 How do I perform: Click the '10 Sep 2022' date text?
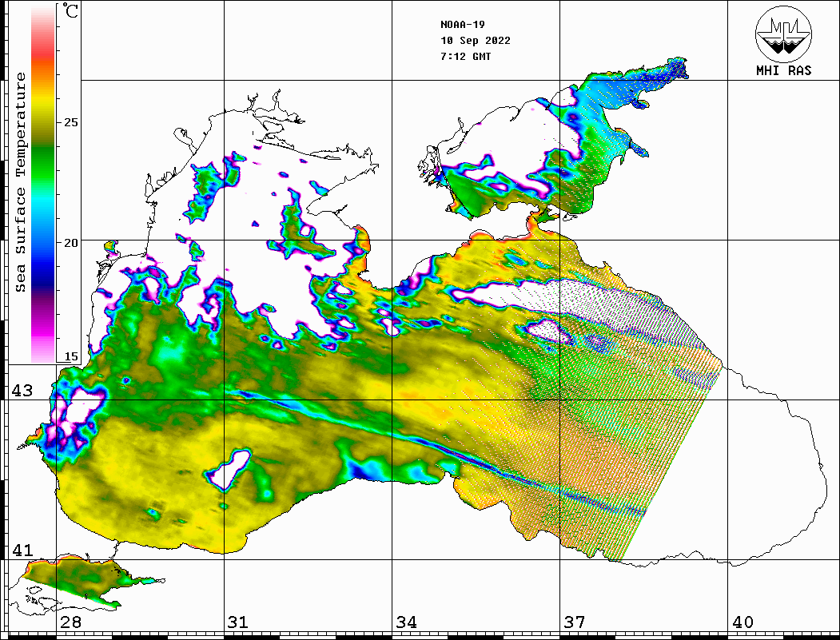pos(476,41)
